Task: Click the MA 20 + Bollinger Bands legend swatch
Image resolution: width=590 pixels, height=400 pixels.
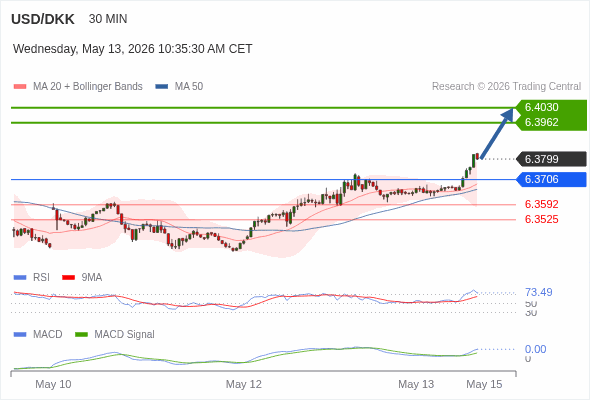Action: point(20,87)
